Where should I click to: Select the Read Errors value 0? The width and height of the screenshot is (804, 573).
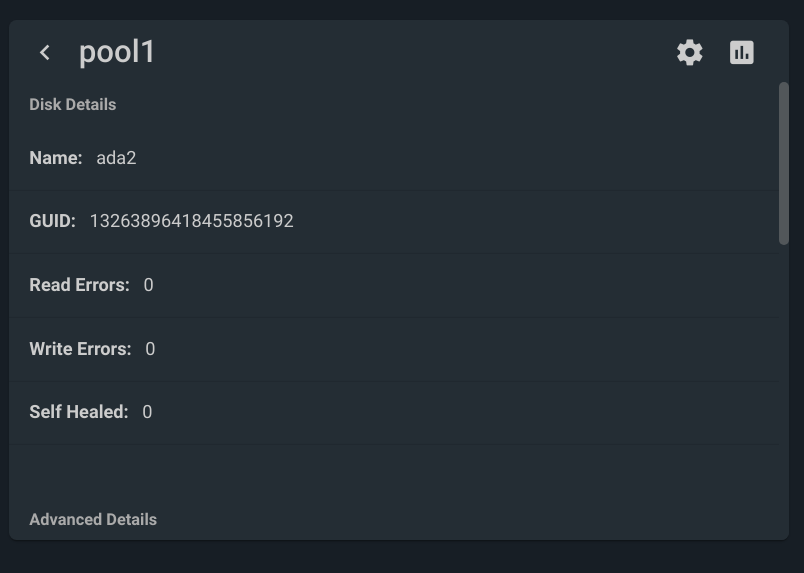(x=148, y=285)
